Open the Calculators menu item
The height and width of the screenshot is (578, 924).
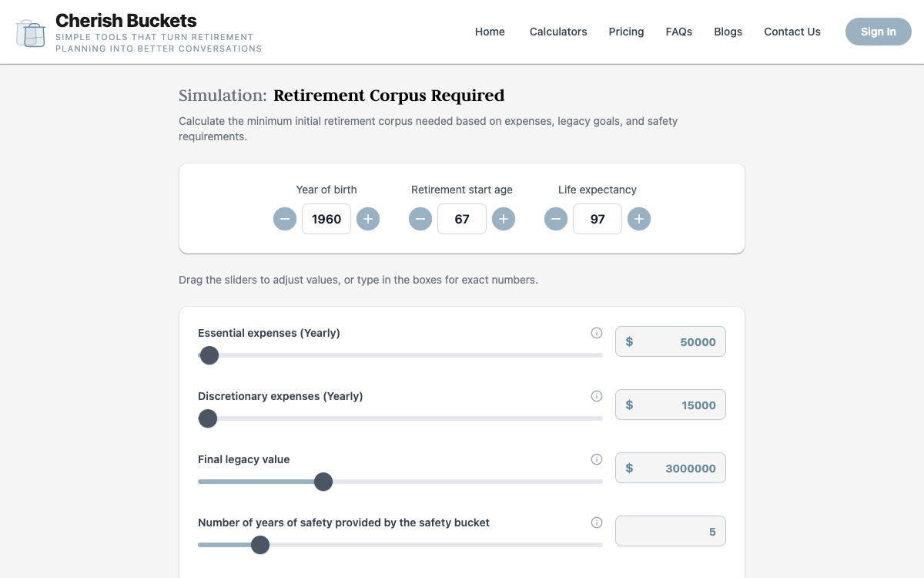coord(558,32)
